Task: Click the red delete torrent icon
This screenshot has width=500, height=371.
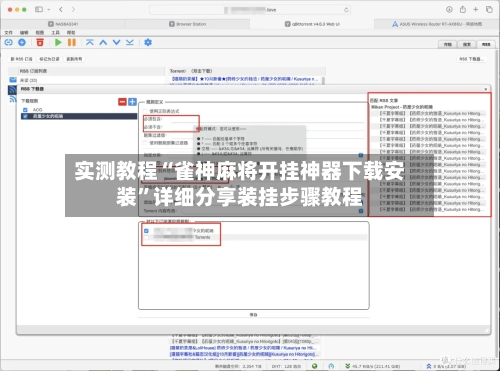Action: point(40,42)
